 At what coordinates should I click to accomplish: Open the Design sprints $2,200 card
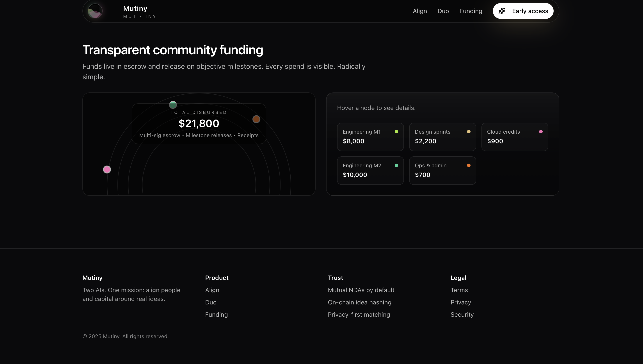(x=442, y=137)
